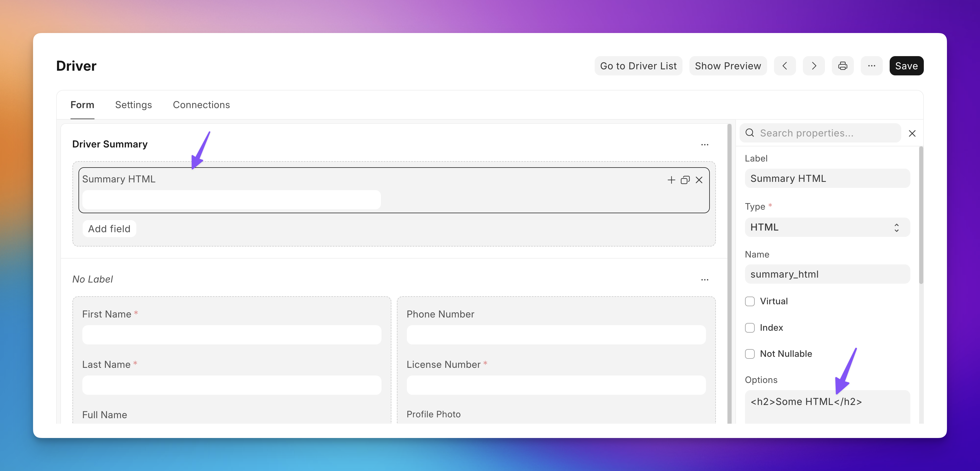Click the print icon in toolbar
The width and height of the screenshot is (980, 471).
coord(843,65)
